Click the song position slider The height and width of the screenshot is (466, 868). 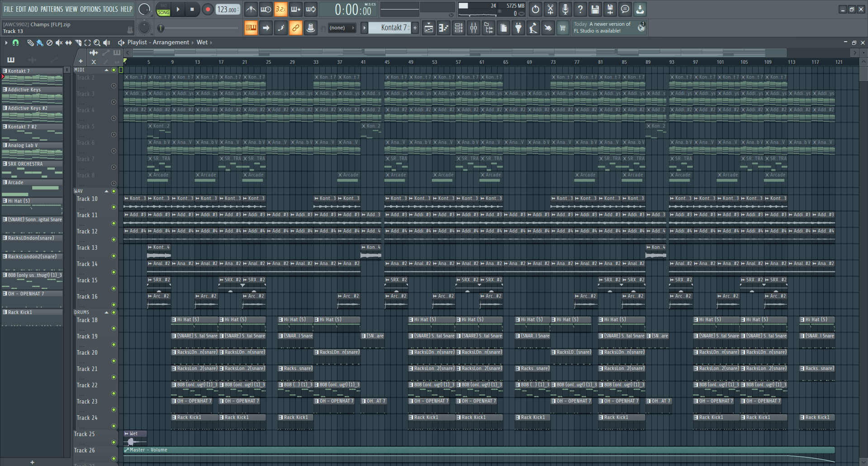(x=199, y=28)
